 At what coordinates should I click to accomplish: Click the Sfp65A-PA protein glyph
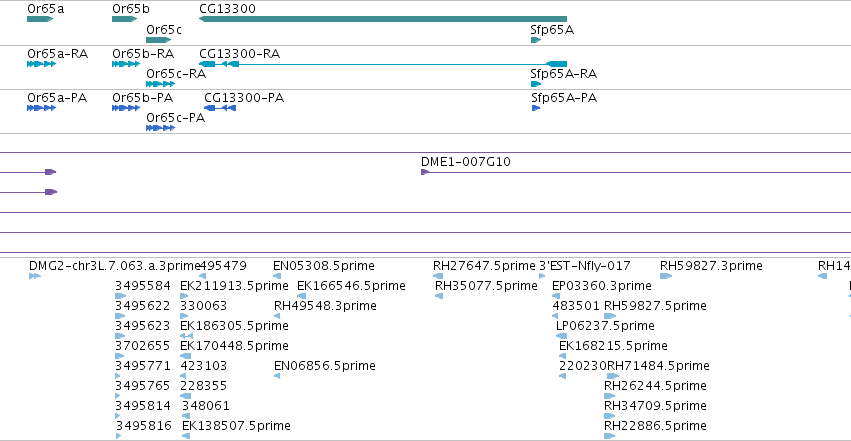point(536,108)
